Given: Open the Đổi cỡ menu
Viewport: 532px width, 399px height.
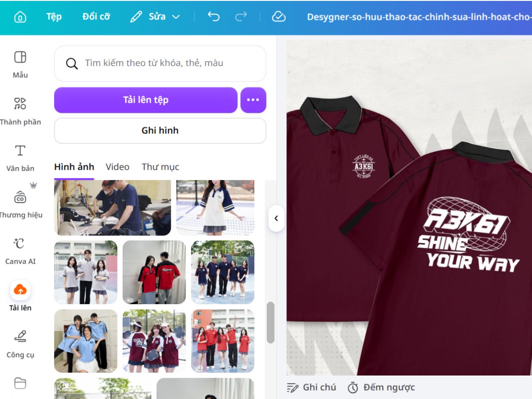Looking at the screenshot, I should (x=96, y=17).
